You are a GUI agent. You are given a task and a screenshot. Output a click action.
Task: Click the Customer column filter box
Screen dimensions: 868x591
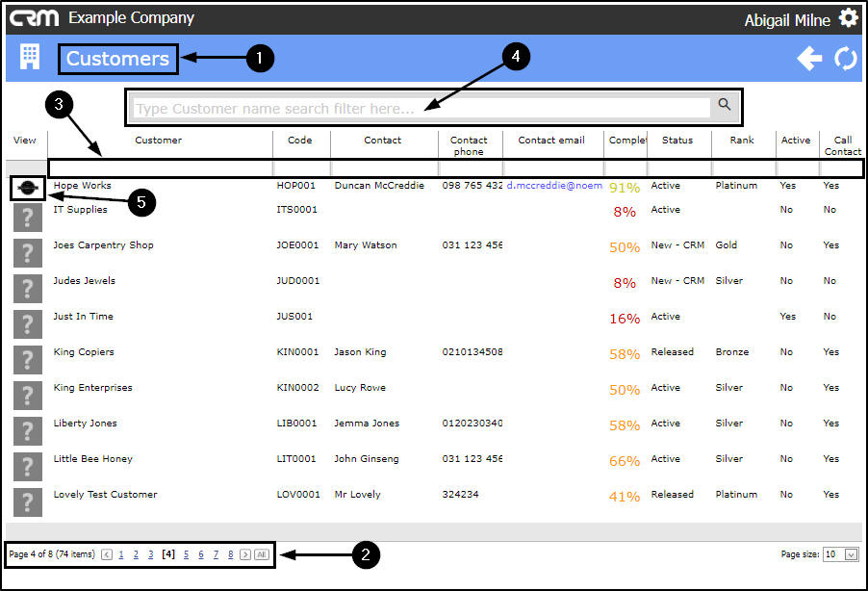pos(161,167)
